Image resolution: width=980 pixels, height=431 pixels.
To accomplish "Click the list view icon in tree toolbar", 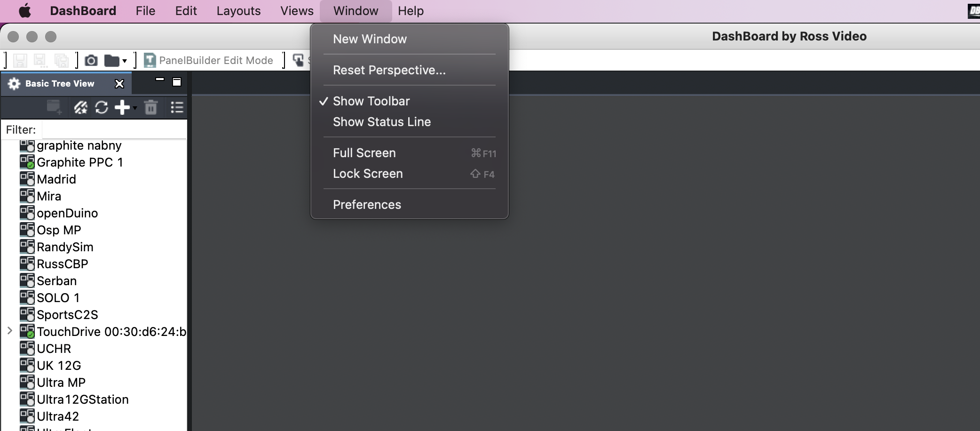I will (177, 108).
